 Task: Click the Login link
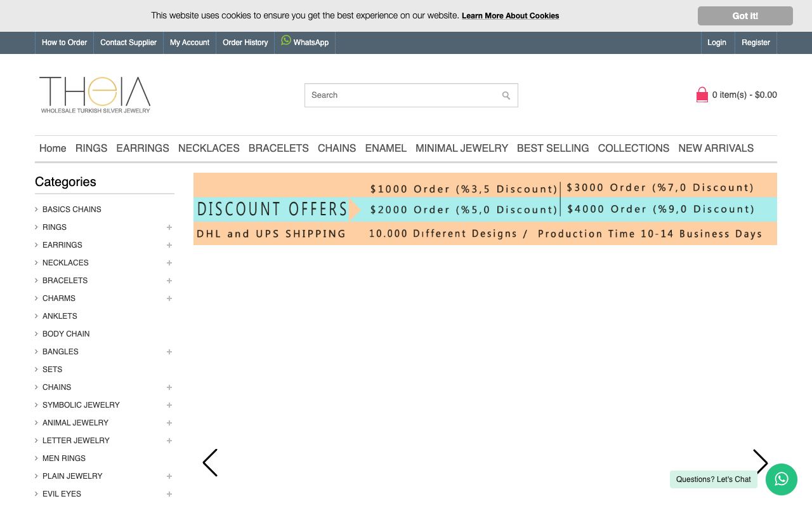[x=717, y=43]
